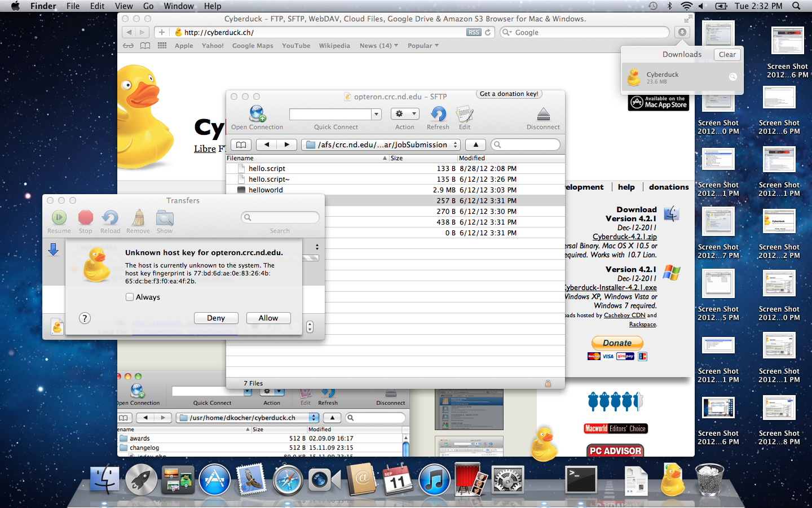Open the Action gear dropdown
The image size is (812, 508).
pos(405,114)
